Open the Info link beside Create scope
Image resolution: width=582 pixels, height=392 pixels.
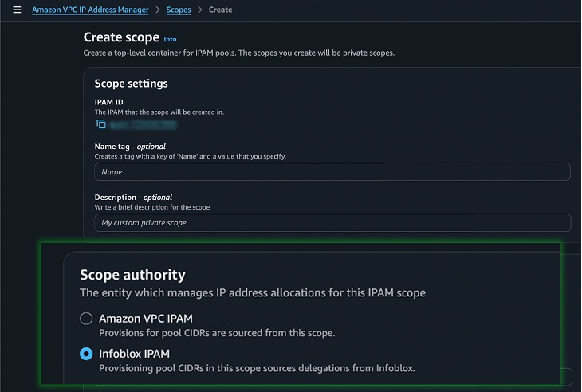point(170,39)
